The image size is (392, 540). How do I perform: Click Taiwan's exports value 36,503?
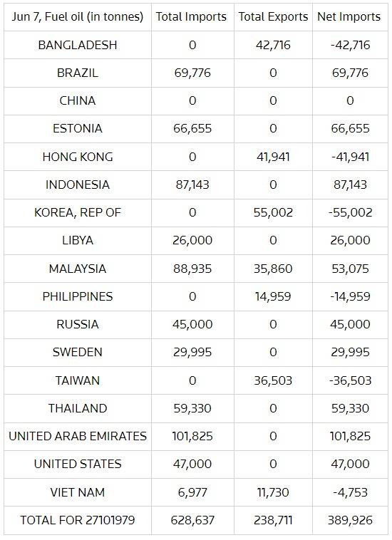(273, 381)
